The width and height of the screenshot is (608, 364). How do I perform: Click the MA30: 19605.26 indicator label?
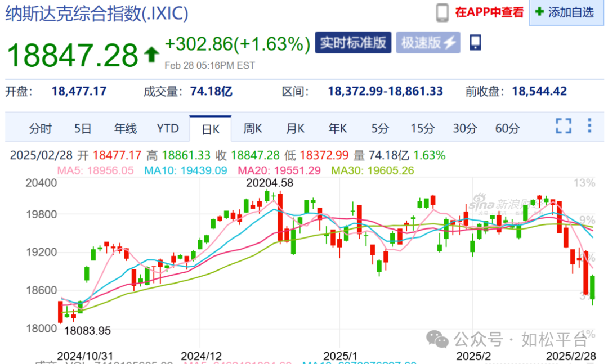(373, 170)
